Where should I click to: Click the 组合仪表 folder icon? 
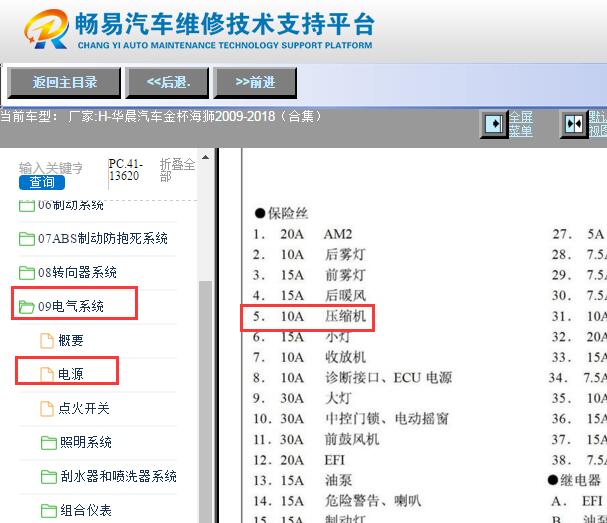click(x=49, y=511)
